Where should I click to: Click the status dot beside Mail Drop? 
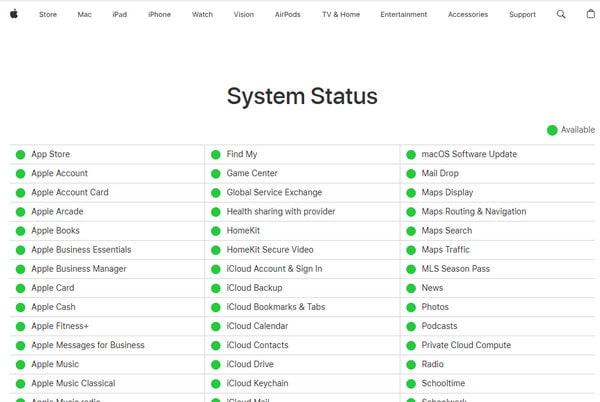[x=411, y=174]
